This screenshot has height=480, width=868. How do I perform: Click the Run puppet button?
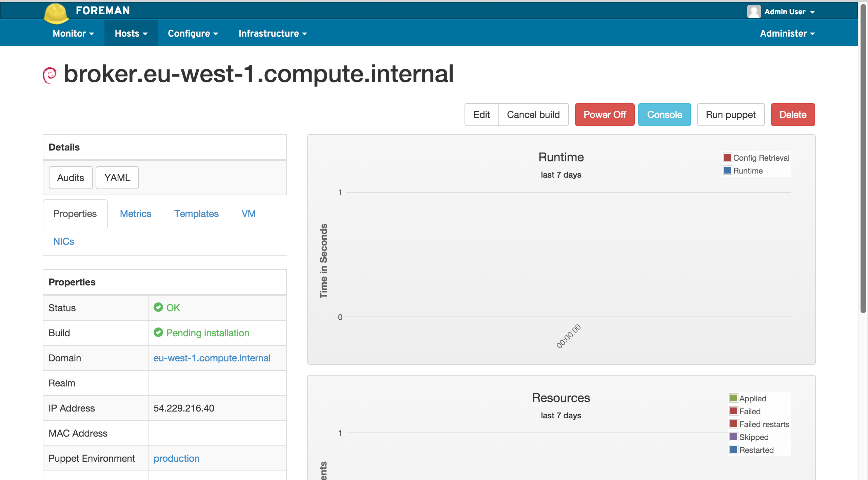tap(730, 115)
